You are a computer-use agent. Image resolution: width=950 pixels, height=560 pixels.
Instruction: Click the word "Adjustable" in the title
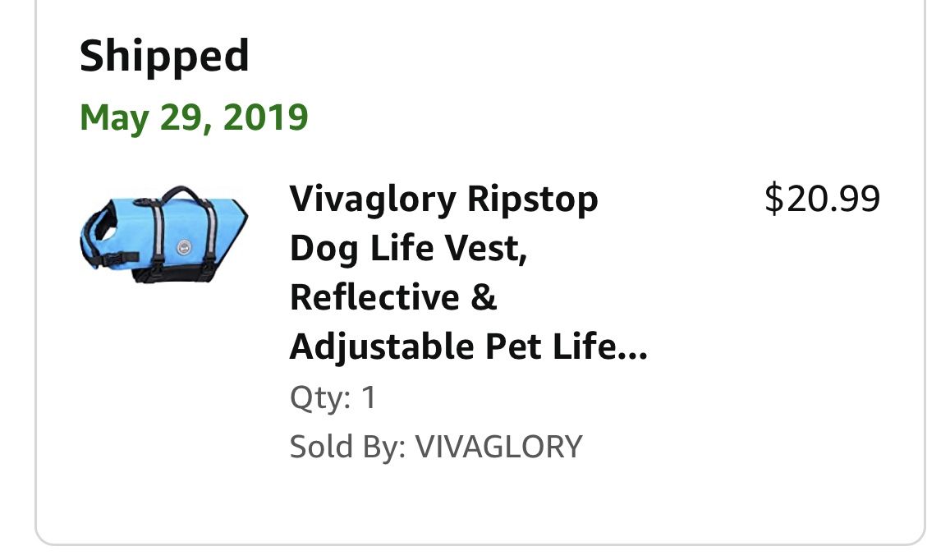(x=381, y=347)
